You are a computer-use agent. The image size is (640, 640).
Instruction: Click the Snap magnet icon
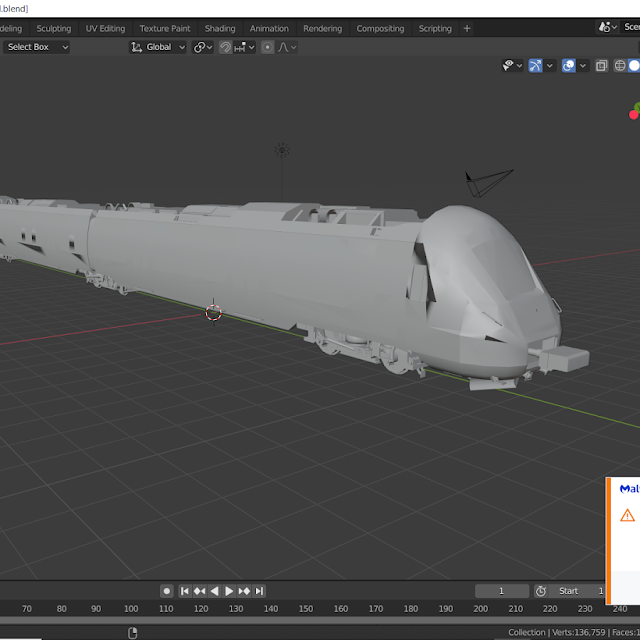pyautogui.click(x=226, y=47)
